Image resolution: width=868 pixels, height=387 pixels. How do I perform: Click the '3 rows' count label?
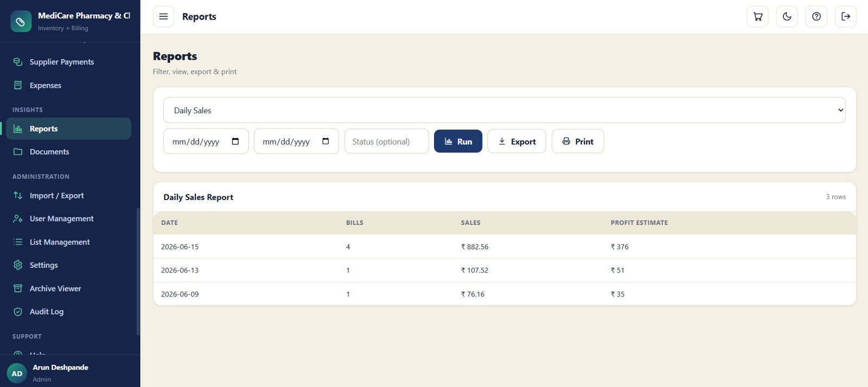click(x=836, y=197)
